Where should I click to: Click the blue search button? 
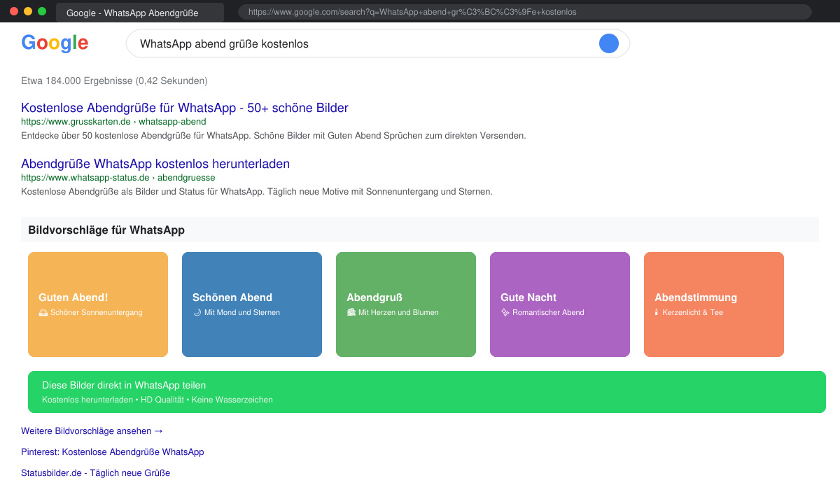[x=609, y=43]
